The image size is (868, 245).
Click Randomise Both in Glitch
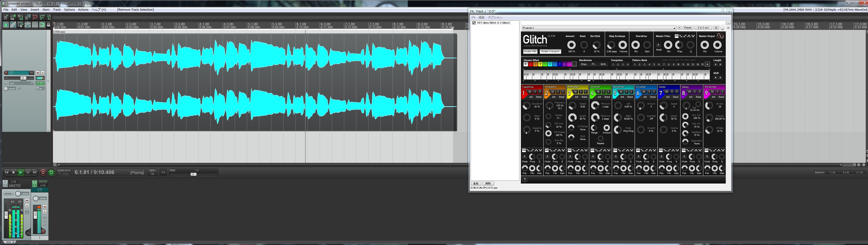(x=603, y=64)
